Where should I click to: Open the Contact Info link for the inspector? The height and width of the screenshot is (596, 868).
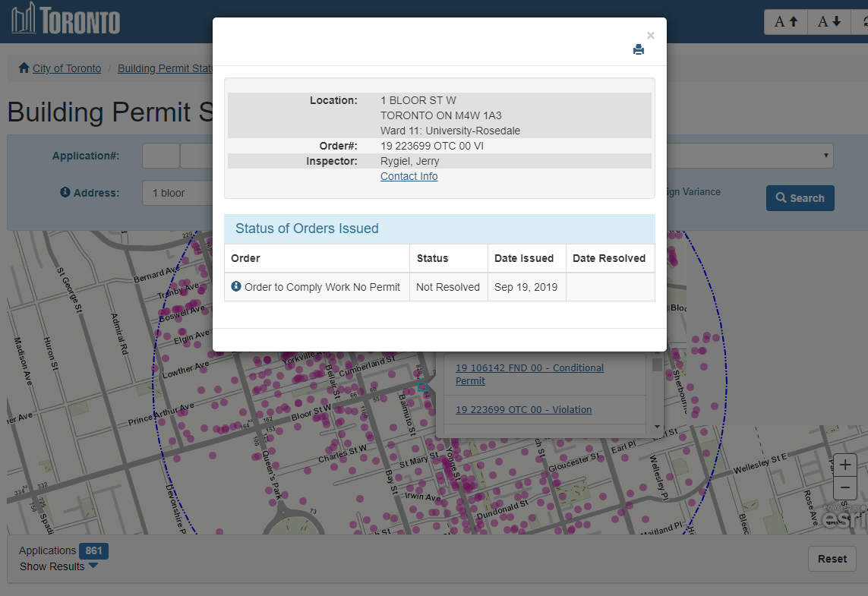409,176
